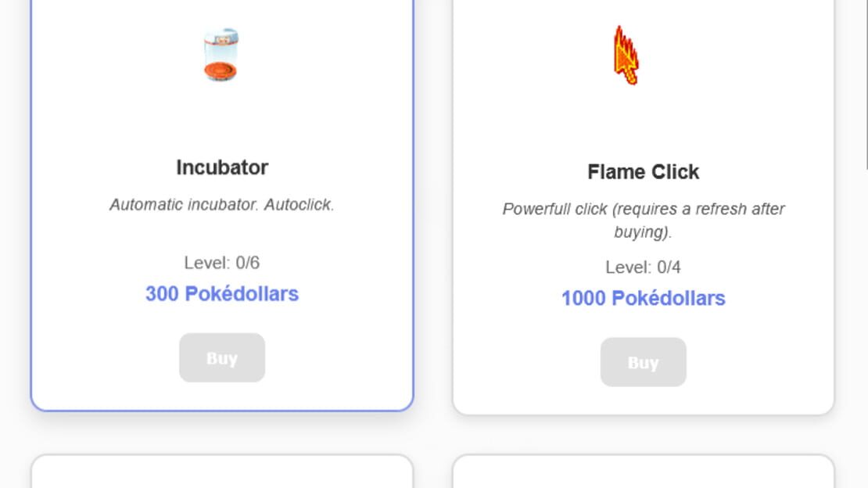Viewport: 868px width, 488px height.
Task: Buy the Incubator upgrade
Action: point(222,358)
